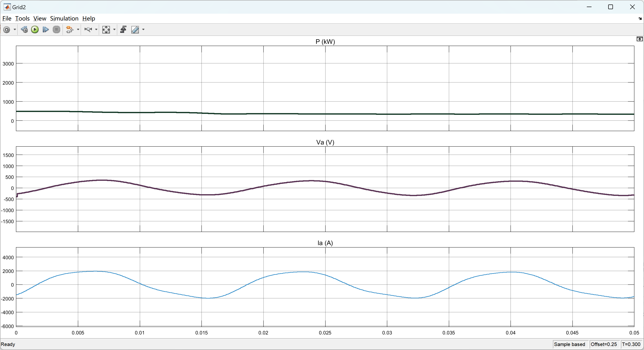Expand dropdown arrow beside configuration gear
Viewport: 644px width, 350px height.
[x=15, y=29]
